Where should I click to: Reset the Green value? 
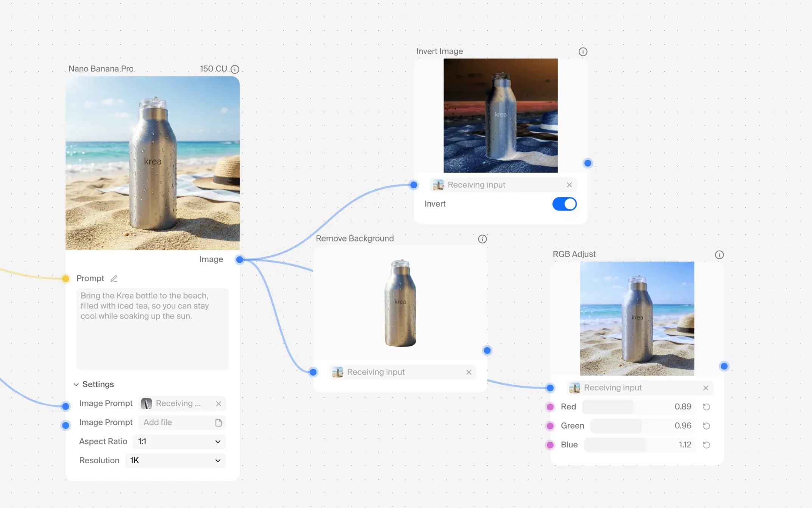pos(706,426)
